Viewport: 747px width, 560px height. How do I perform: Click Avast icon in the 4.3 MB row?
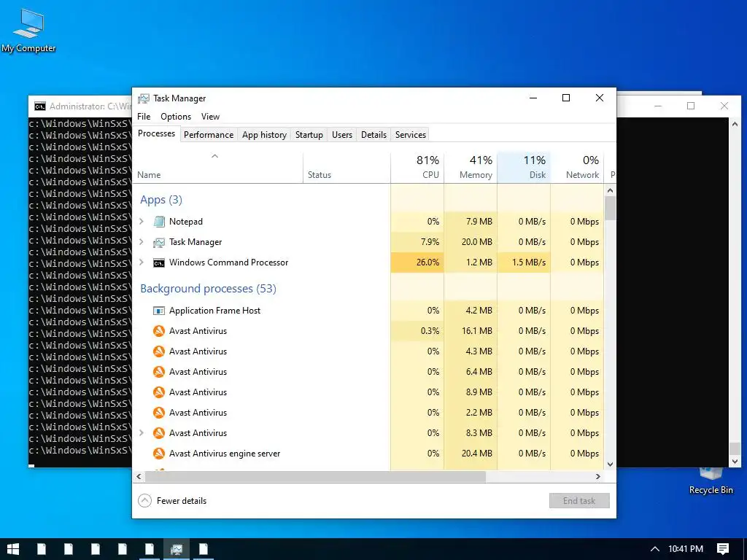[x=158, y=351]
